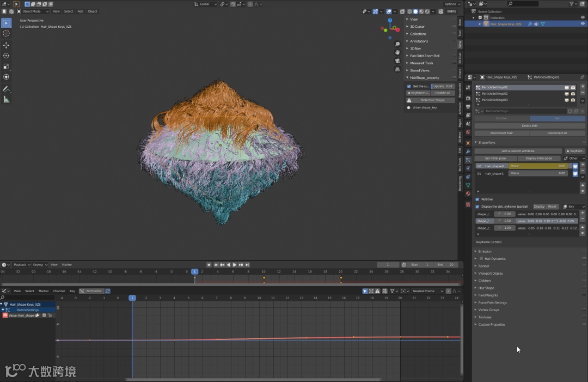Expand the Hair Dynamics panel
Screen dimensions: 588x382
point(495,259)
